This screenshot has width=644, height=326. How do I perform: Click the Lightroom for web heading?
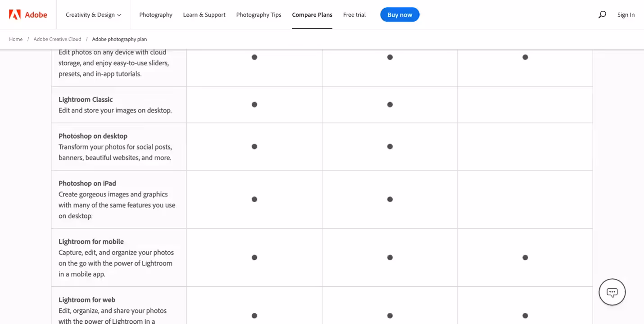(87, 300)
